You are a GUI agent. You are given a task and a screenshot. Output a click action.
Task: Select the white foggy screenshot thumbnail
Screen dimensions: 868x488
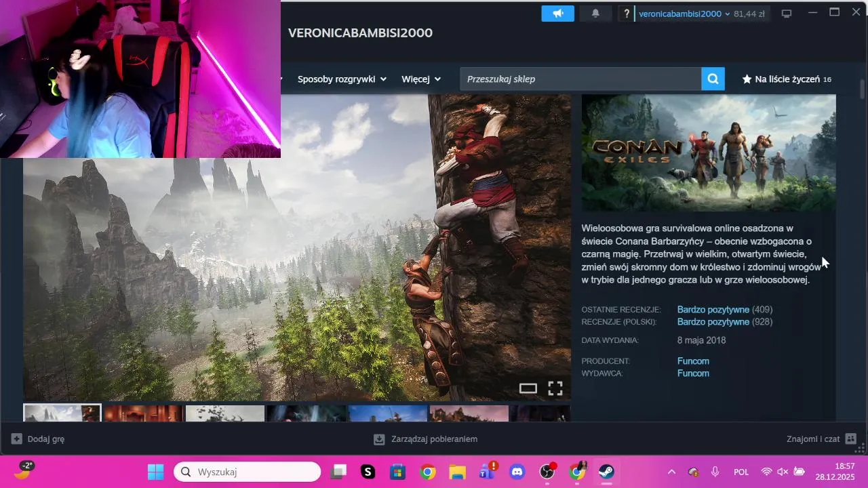pyautogui.click(x=224, y=413)
